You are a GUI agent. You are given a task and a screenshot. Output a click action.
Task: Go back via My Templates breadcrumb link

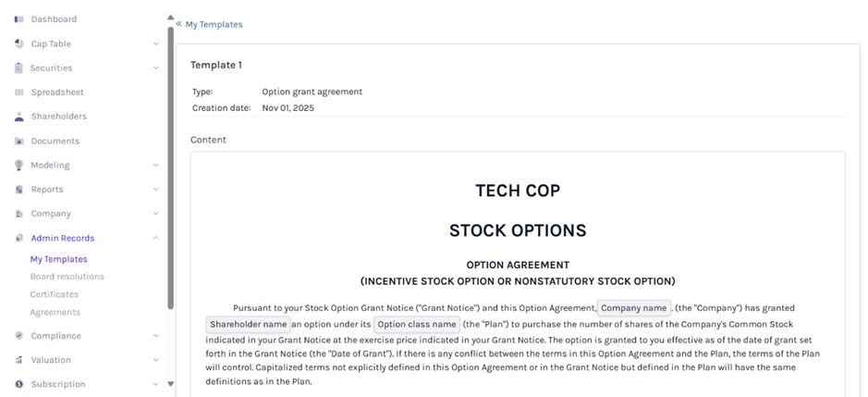click(214, 24)
